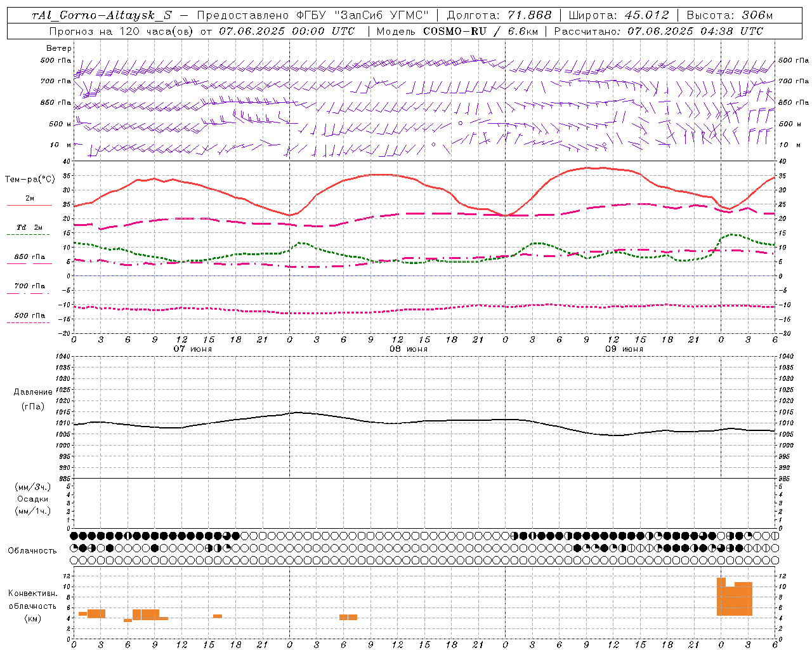Click the Td 2м dew point legend entry
The width and height of the screenshot is (812, 650).
30,227
